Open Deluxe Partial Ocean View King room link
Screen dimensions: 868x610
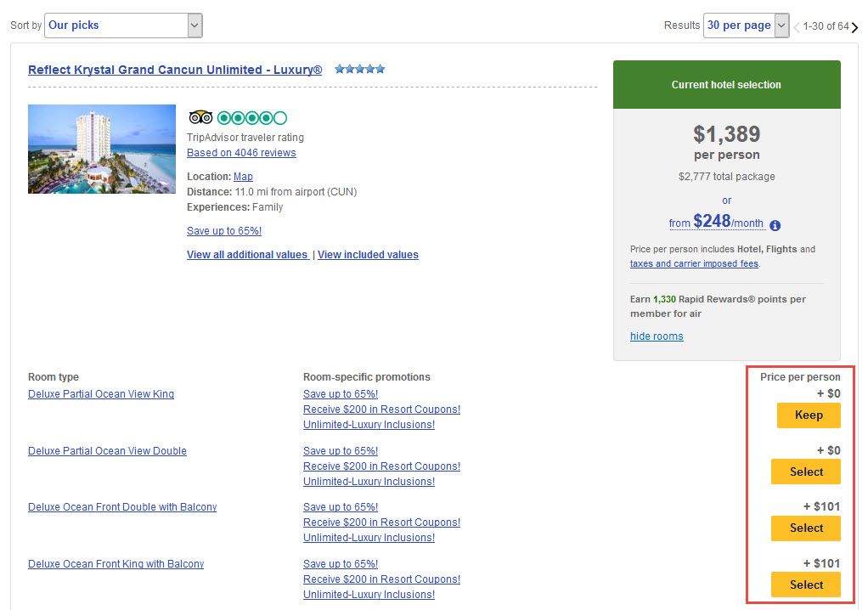click(101, 394)
